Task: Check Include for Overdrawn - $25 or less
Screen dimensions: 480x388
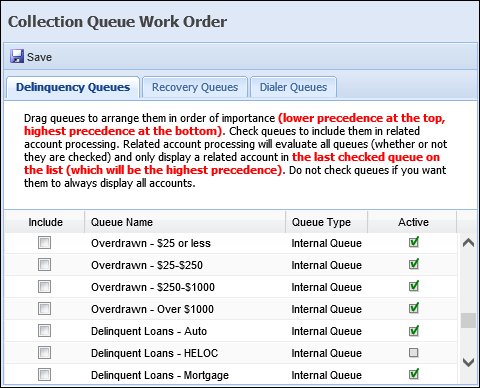Action: [x=44, y=243]
